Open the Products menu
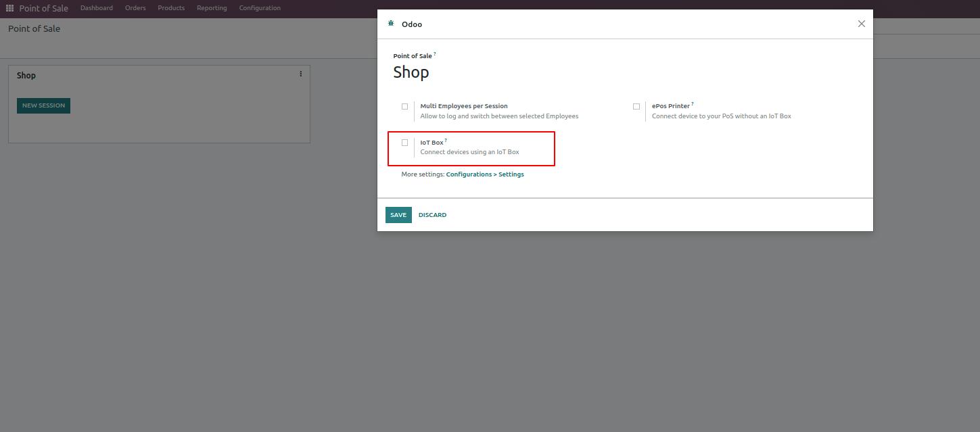 [171, 8]
